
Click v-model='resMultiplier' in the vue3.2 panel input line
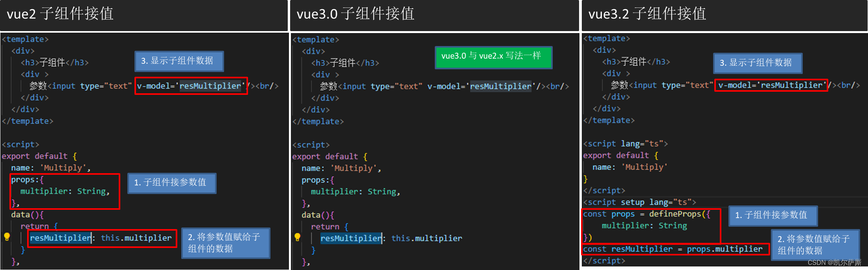click(x=772, y=85)
